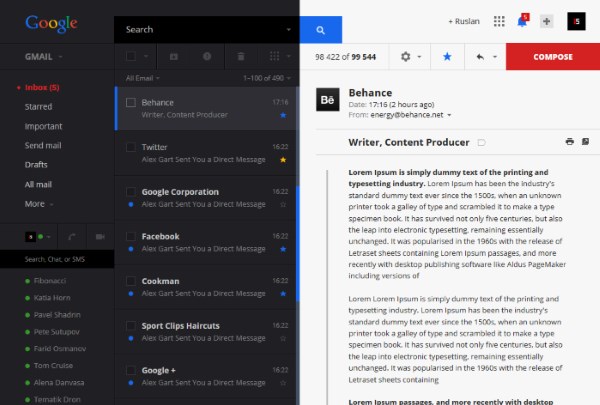Tick the select-all checkbox in toolbar
This screenshot has height=405, width=600.
[131, 56]
